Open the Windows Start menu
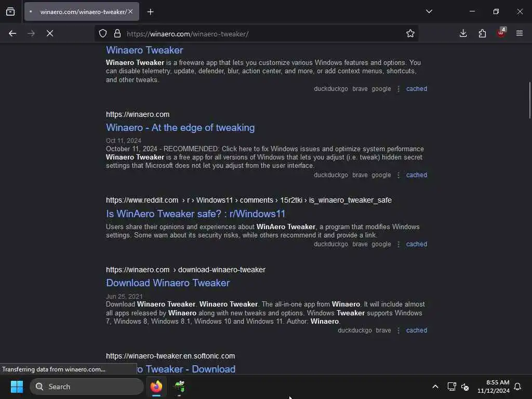The height and width of the screenshot is (399, 532). click(x=17, y=387)
